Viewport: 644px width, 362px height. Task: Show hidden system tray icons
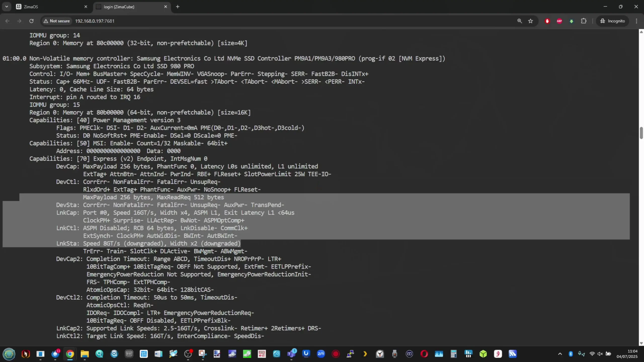click(x=560, y=354)
